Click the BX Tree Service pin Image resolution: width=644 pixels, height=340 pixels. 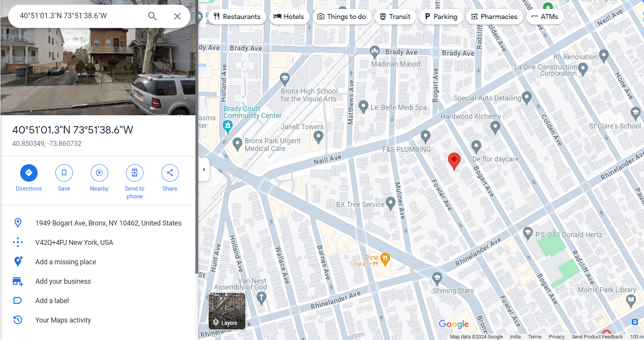pyautogui.click(x=390, y=203)
